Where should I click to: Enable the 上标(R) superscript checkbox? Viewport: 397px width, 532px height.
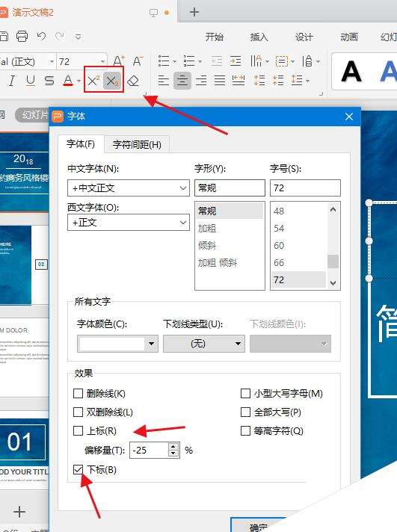tap(78, 431)
